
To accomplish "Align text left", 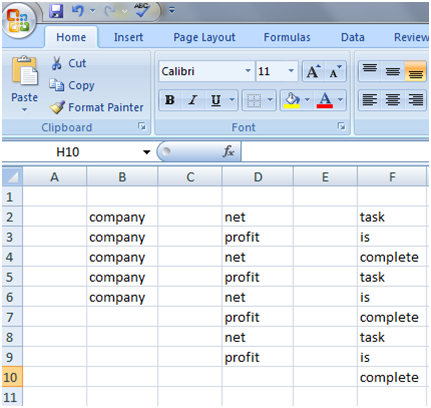I will point(370,100).
